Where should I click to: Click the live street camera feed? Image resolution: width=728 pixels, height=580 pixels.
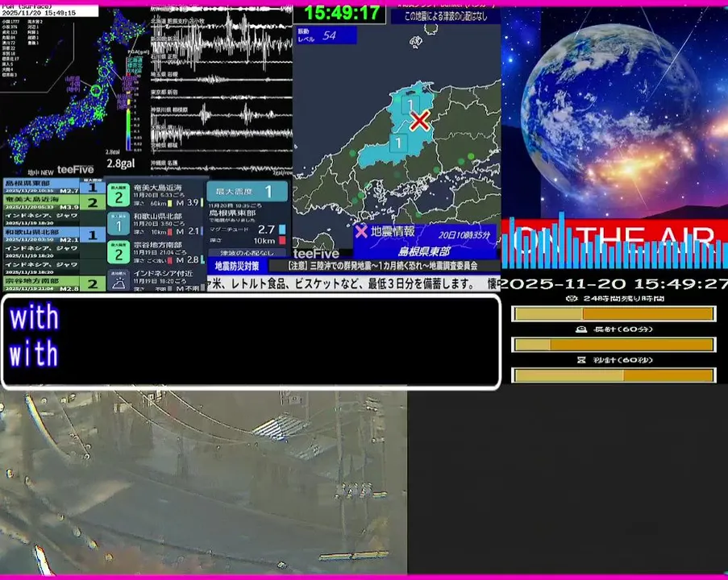(203, 483)
